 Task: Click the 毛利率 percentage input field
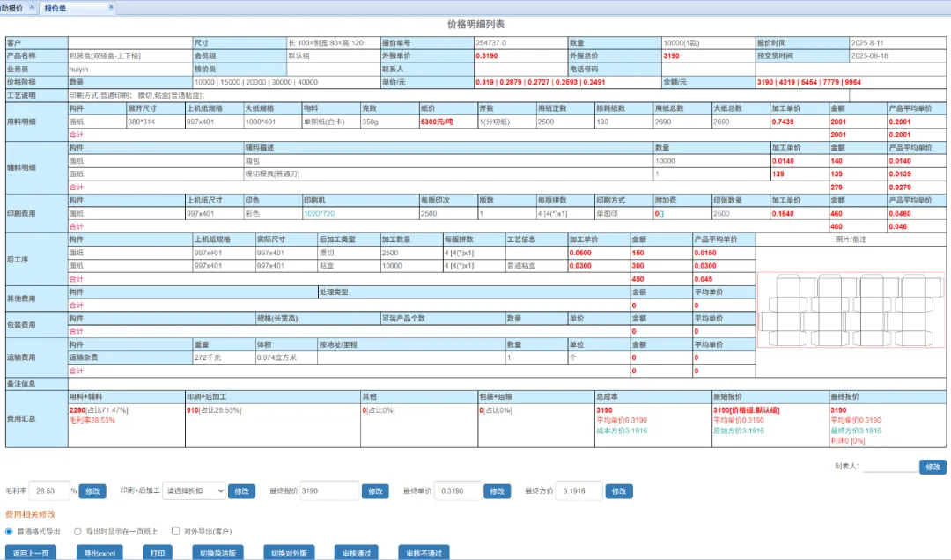point(53,490)
